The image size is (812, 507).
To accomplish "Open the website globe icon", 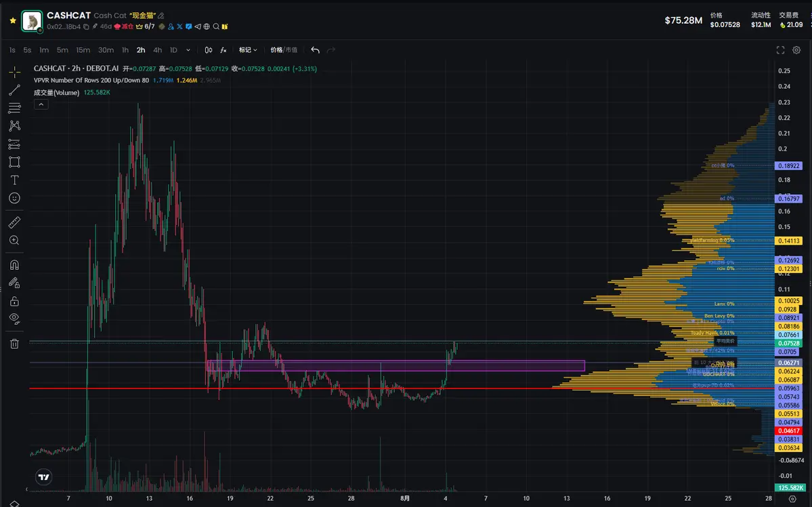I will [x=207, y=26].
